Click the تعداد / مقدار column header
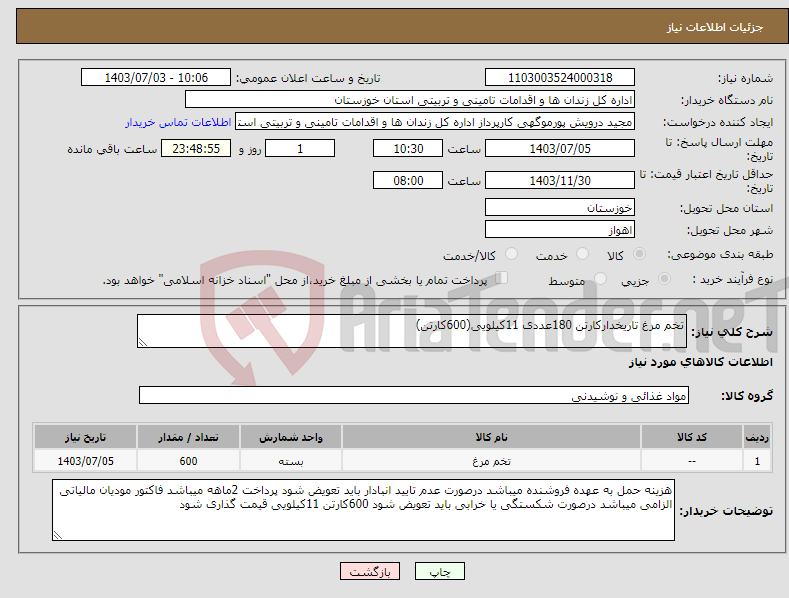 188,437
